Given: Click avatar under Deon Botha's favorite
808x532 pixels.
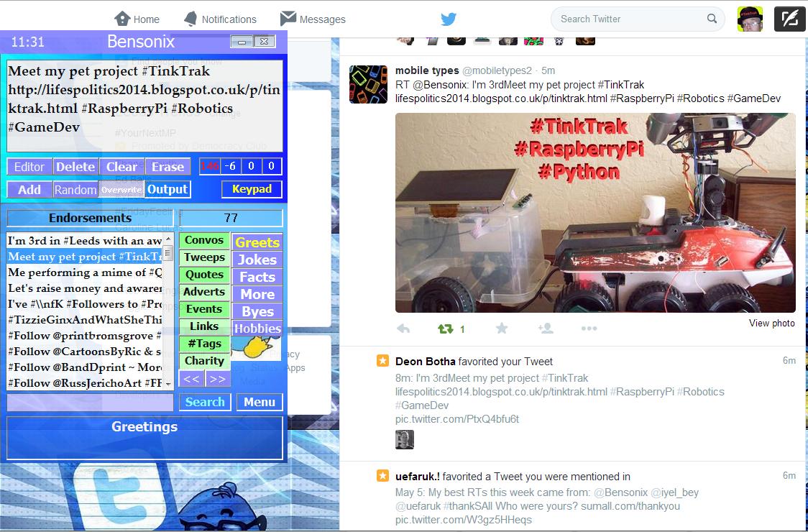Looking at the screenshot, I should [x=405, y=440].
